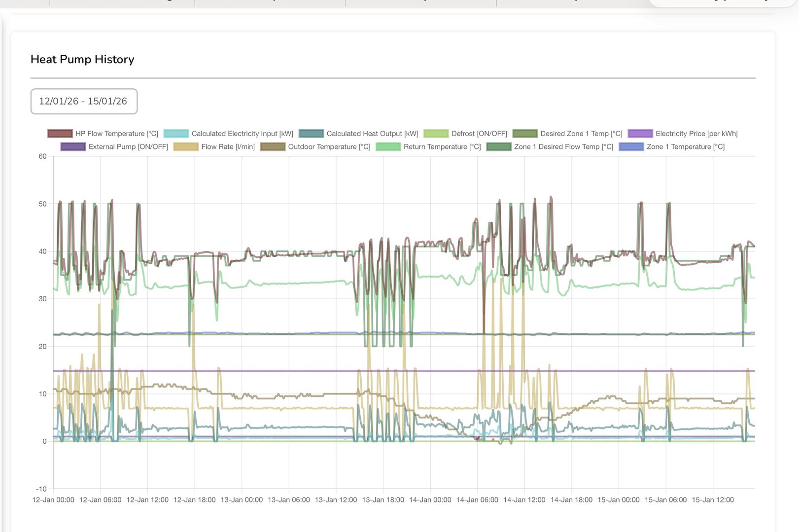Toggle Calculated Heat Output legend entry
The height and width of the screenshot is (532, 799).
(x=358, y=134)
